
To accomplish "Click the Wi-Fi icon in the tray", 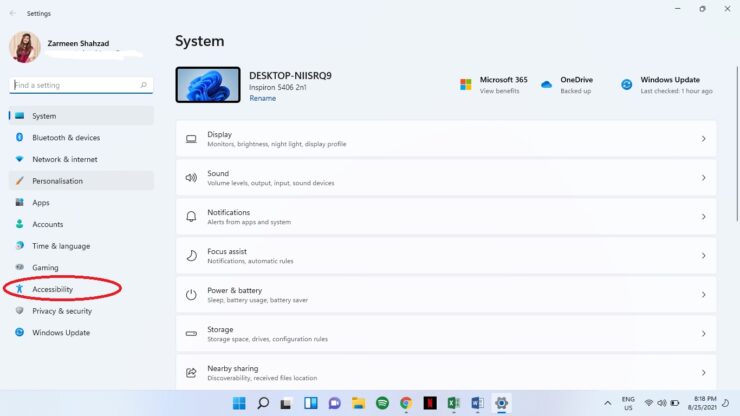I will point(649,403).
